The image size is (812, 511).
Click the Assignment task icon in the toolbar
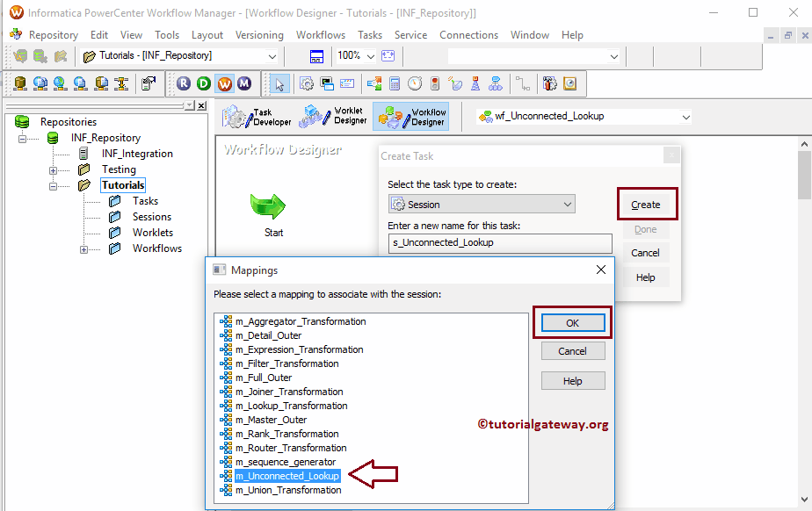(373, 83)
